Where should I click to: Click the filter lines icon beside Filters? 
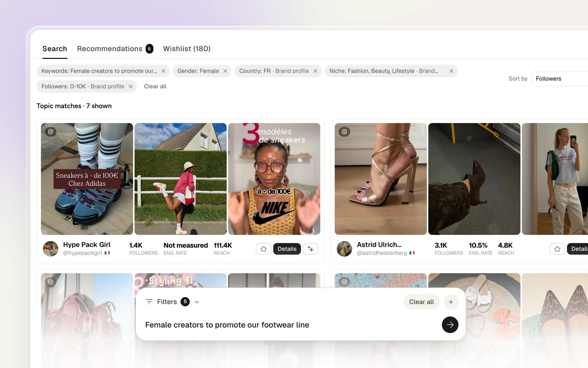149,302
